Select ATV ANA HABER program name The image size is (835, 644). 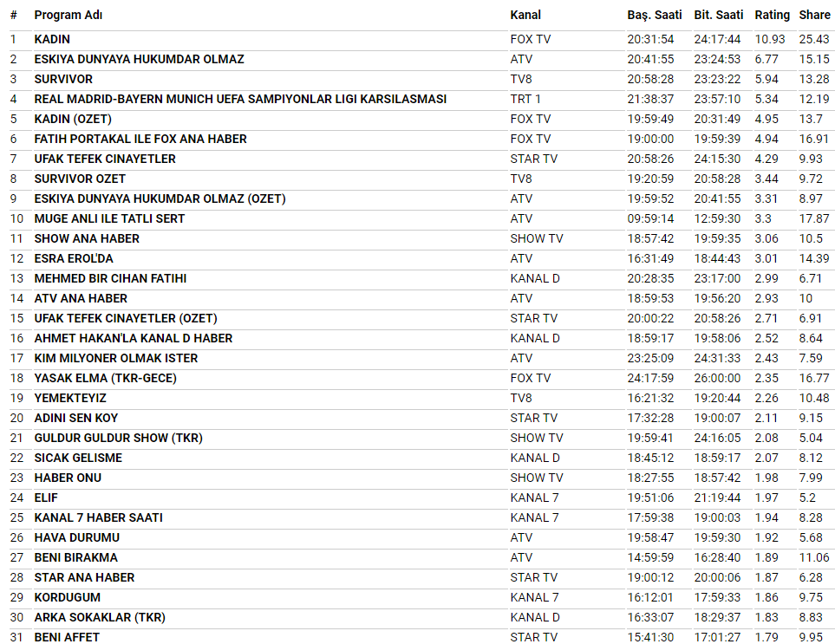[x=81, y=298]
